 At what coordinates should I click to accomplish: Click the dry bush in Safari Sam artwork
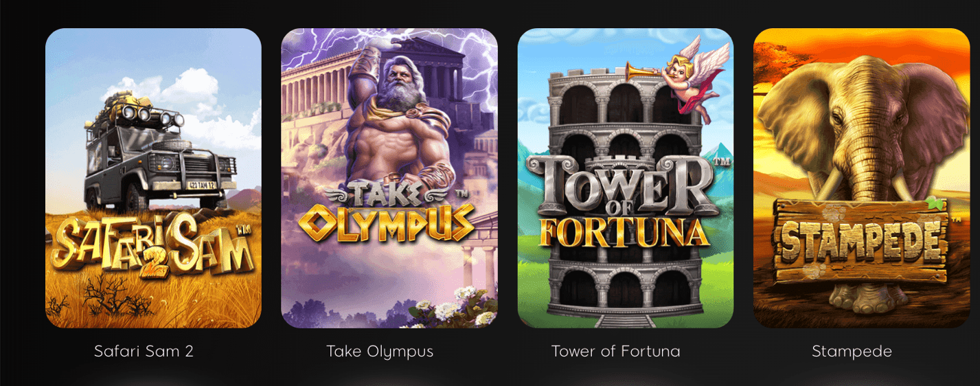click(110, 295)
